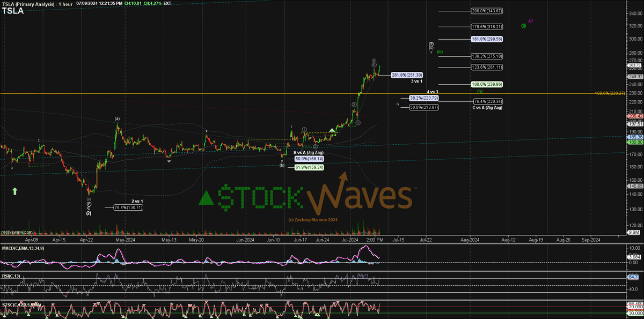Viewport: 644px width, 319px height.
Task: Click the blue 185.38 price axis tag
Action: click(x=635, y=137)
